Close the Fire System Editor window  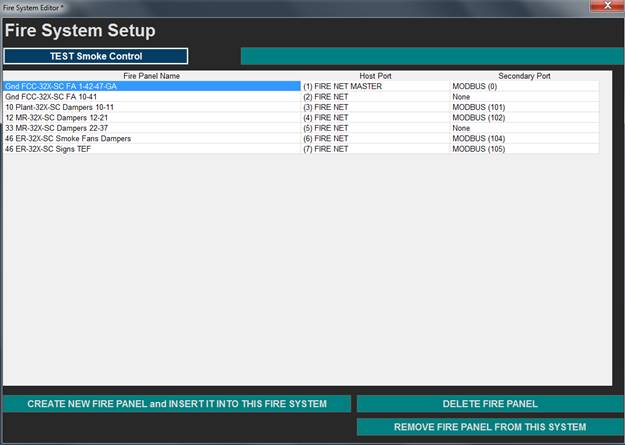click(x=601, y=7)
